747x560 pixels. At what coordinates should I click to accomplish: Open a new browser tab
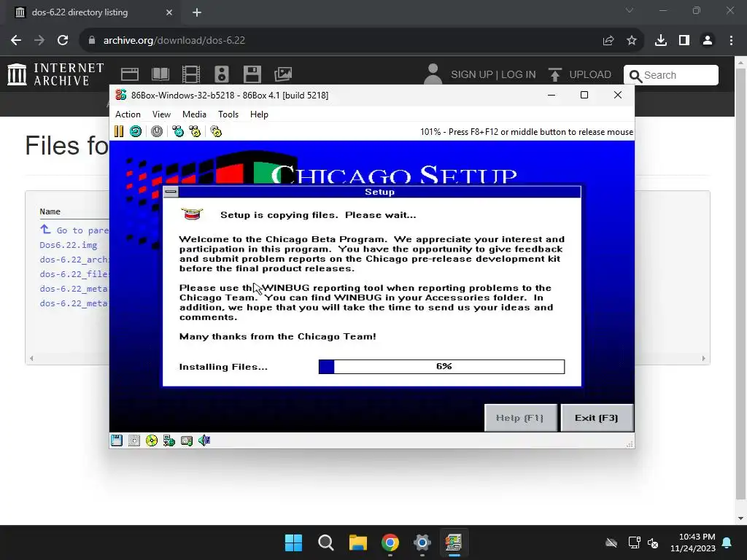(197, 12)
